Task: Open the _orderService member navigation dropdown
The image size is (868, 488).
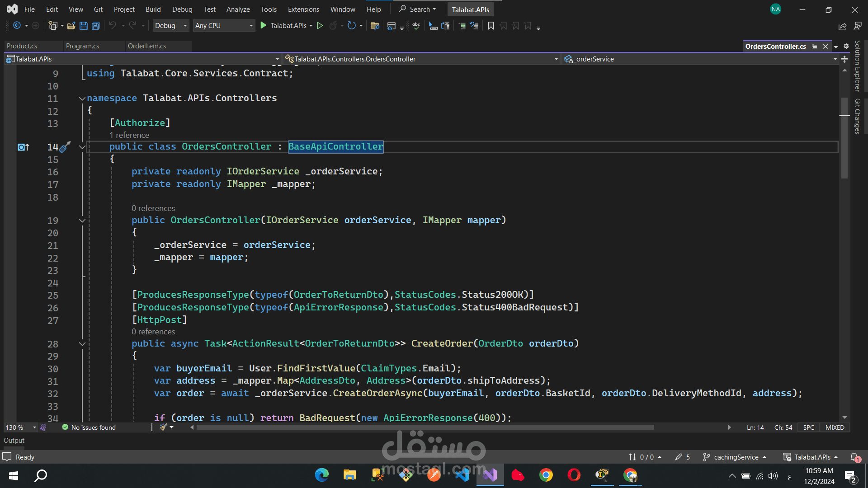Action: [700, 59]
